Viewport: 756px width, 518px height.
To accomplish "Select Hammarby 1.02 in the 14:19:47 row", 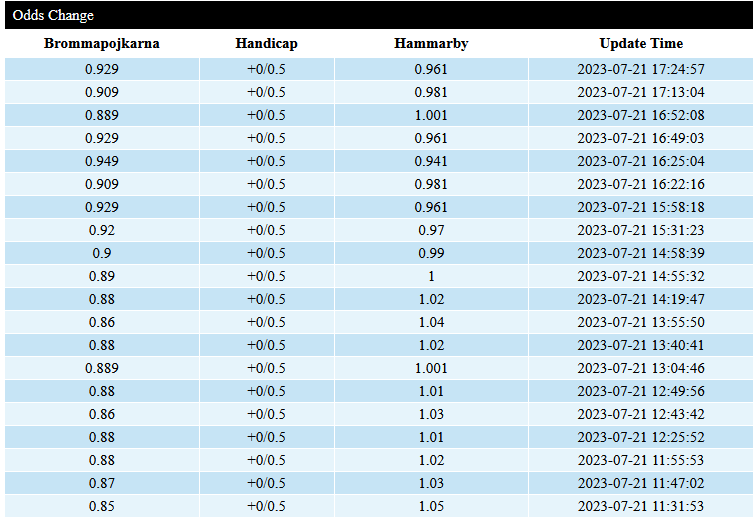I will pos(431,299).
